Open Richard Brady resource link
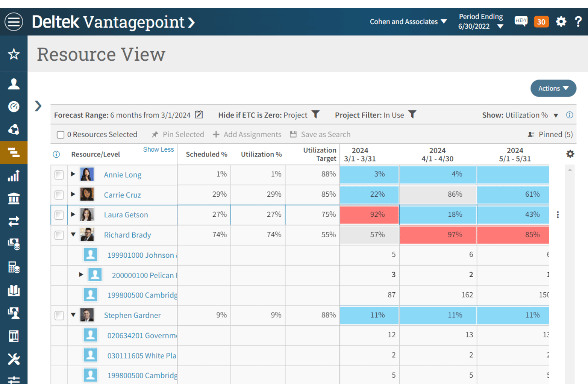588x392 pixels. [128, 235]
